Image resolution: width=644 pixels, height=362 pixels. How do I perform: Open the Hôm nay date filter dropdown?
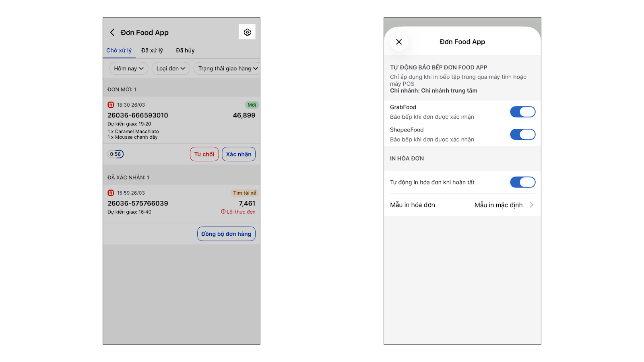[x=129, y=68]
